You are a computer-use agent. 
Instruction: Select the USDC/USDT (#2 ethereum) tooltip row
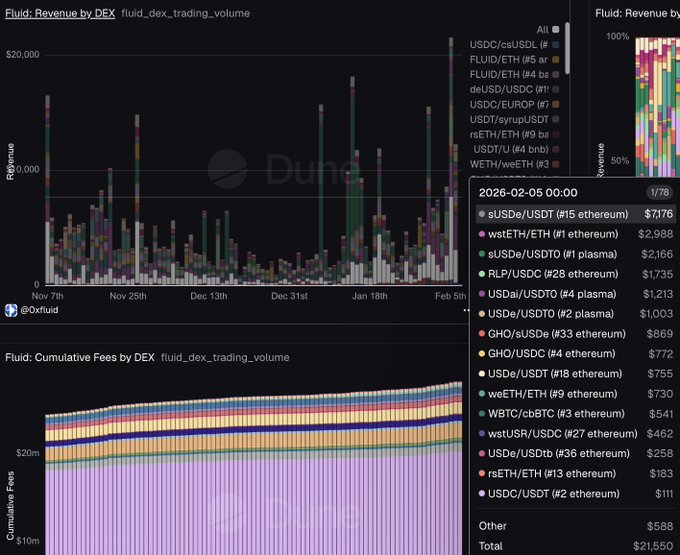pyautogui.click(x=575, y=493)
